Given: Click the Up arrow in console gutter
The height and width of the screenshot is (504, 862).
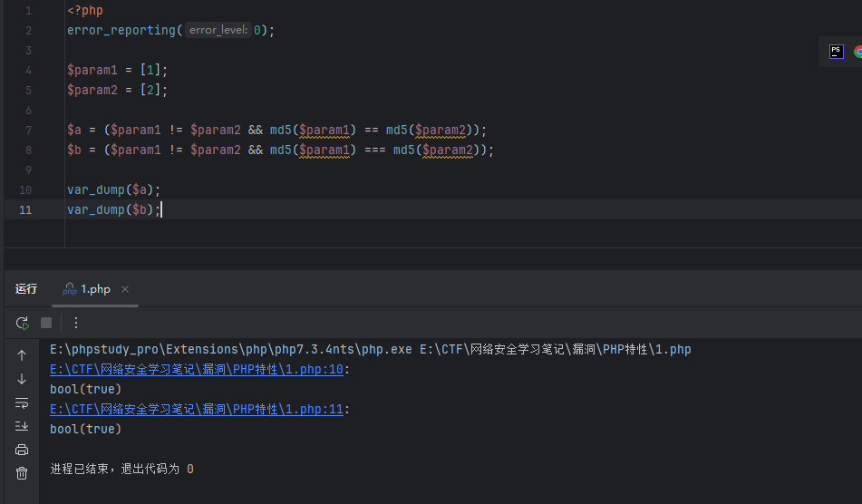Looking at the screenshot, I should click(x=22, y=355).
